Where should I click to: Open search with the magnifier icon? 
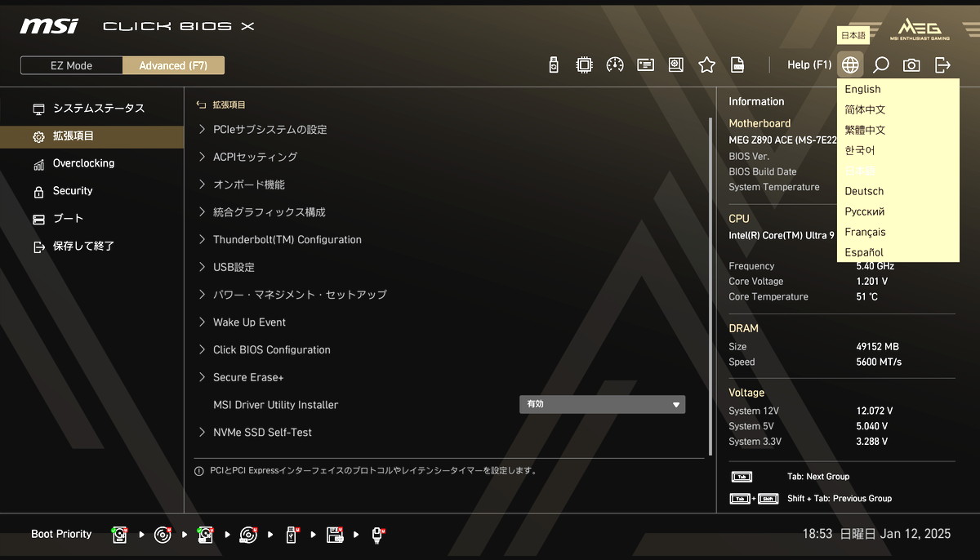click(881, 64)
